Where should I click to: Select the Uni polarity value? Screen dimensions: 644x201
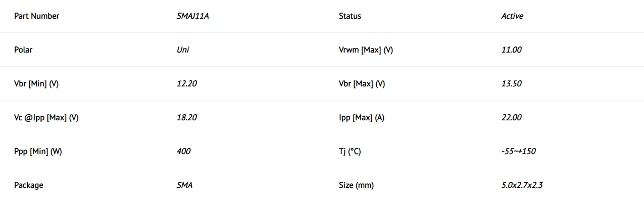tap(183, 50)
